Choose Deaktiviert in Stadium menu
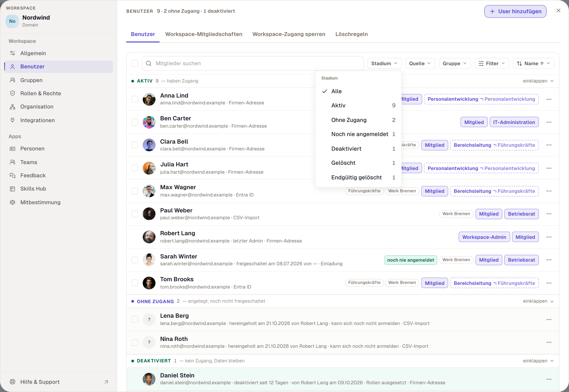Image resolution: width=569 pixels, height=392 pixels. [x=358, y=149]
